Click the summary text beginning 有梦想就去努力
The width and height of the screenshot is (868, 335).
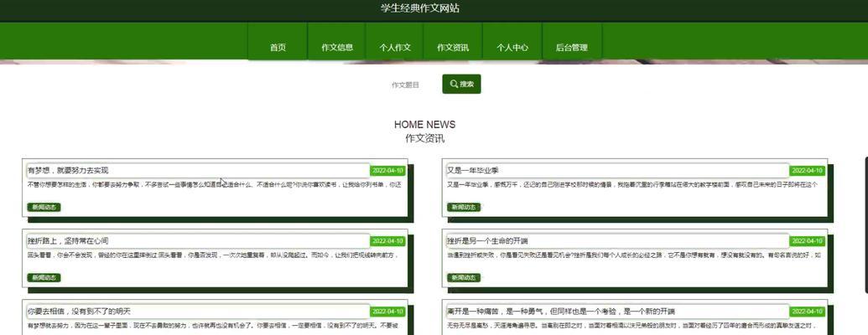214,326
